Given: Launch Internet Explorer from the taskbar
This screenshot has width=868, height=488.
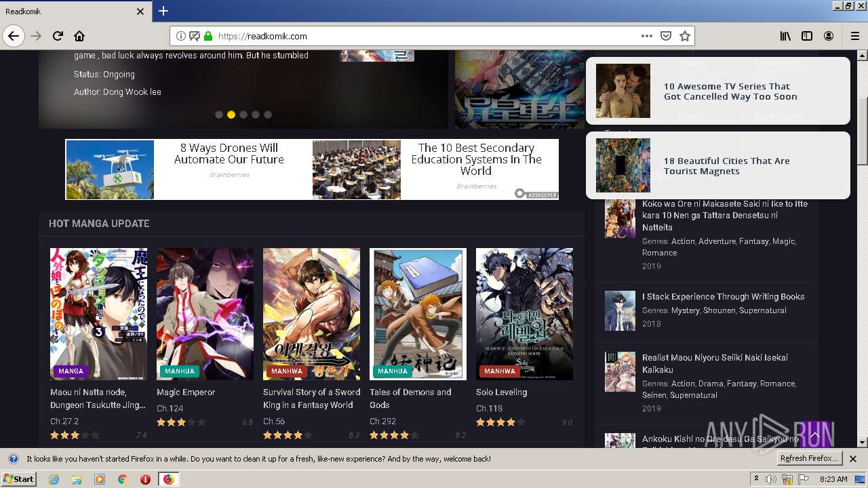Looking at the screenshot, I should (54, 479).
